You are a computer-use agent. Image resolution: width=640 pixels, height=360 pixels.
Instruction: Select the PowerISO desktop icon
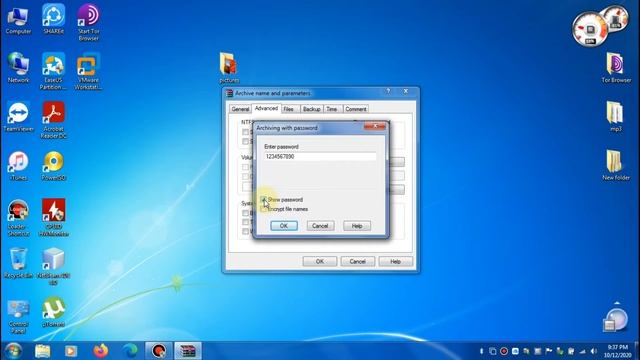(53, 166)
